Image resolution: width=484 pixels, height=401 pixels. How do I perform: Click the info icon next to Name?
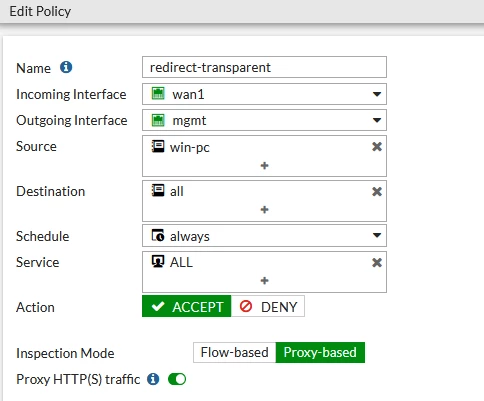[x=66, y=67]
